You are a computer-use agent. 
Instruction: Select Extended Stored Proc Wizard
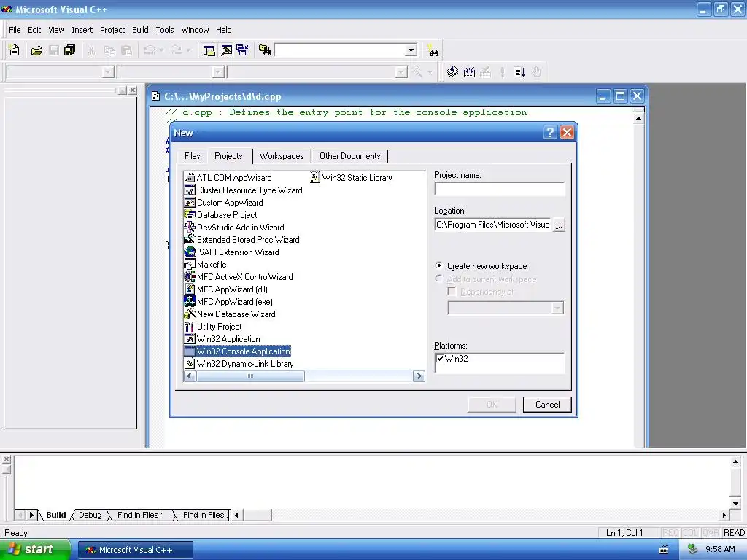tap(241, 239)
